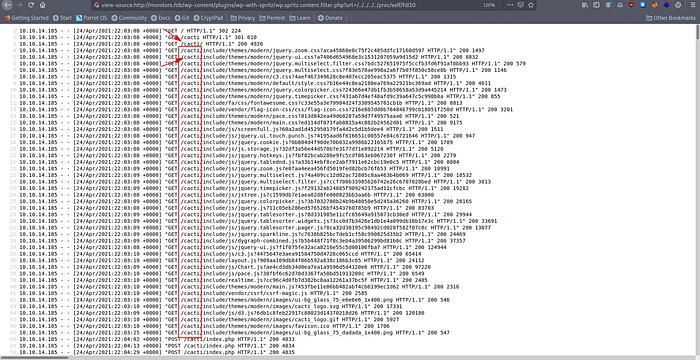700x360 pixels.
Task: Click line number 1 in the gutter
Action: coord(15,31)
